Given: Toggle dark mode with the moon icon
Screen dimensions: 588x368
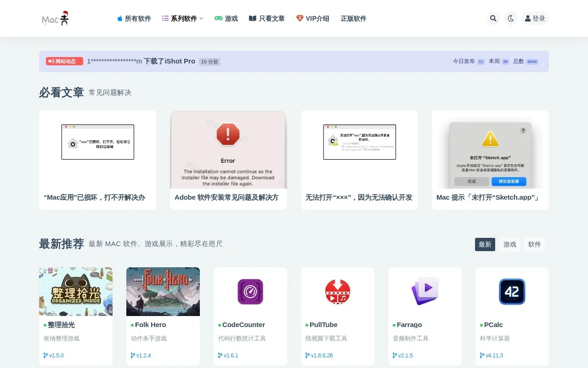Looking at the screenshot, I should tap(511, 18).
